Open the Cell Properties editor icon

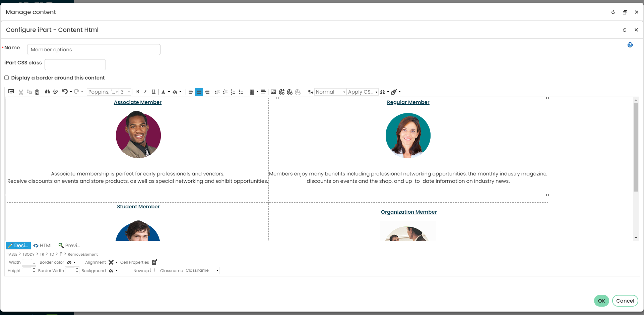154,262
